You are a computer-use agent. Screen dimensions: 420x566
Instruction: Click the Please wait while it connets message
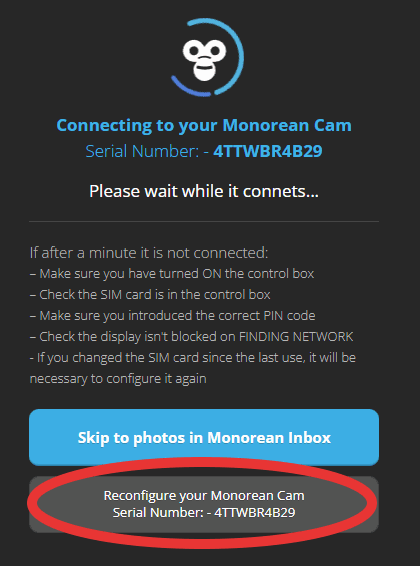coord(204,191)
